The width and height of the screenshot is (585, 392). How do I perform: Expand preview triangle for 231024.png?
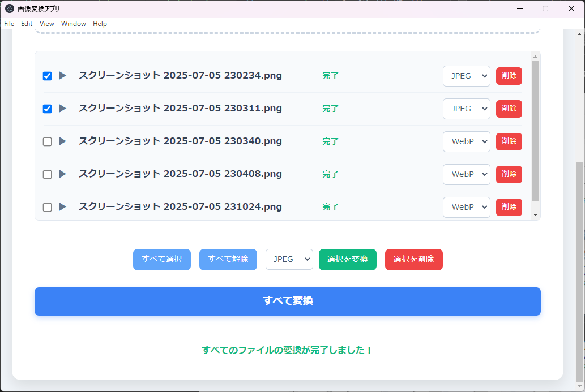(x=63, y=207)
